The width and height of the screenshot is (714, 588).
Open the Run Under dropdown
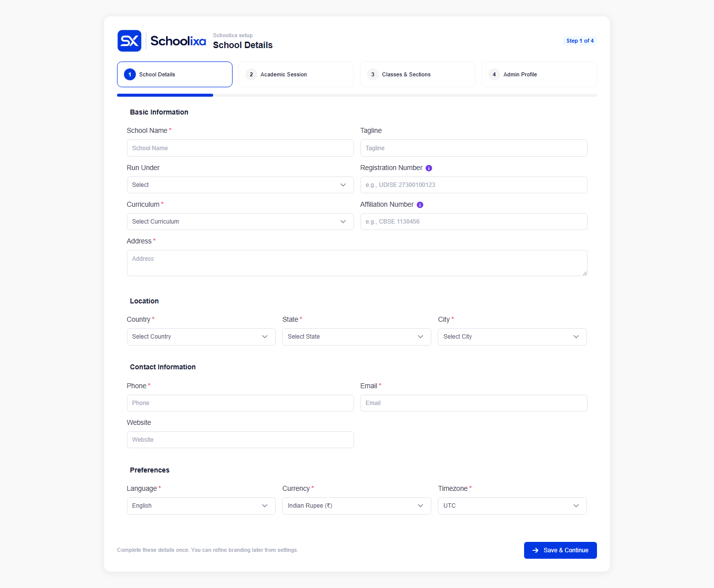[240, 185]
